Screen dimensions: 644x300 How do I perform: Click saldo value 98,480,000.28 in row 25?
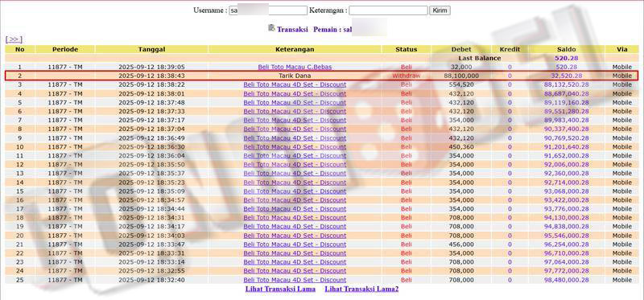tap(567, 280)
